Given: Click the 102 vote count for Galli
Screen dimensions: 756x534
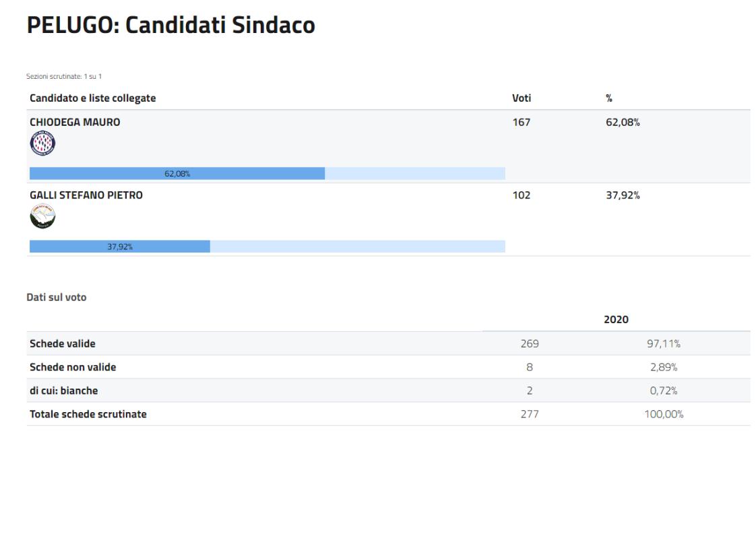Looking at the screenshot, I should (x=522, y=195).
